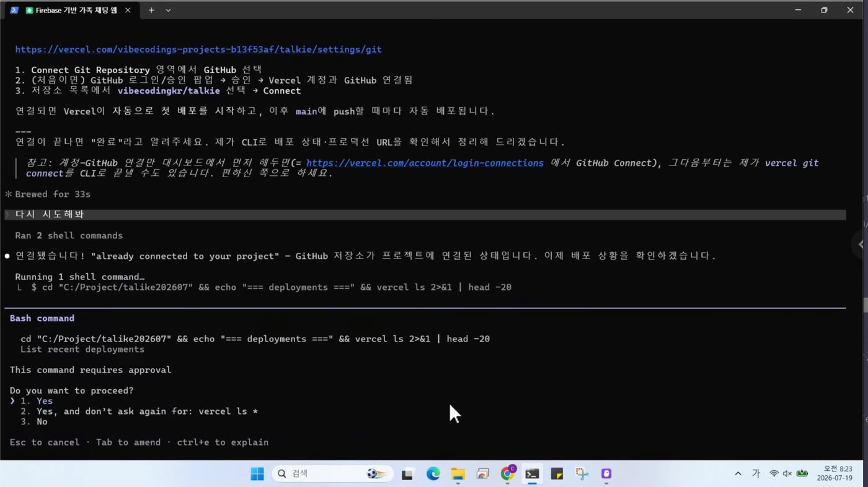Open the terminal profile dropdown arrow
868x487 pixels.
[x=168, y=11]
